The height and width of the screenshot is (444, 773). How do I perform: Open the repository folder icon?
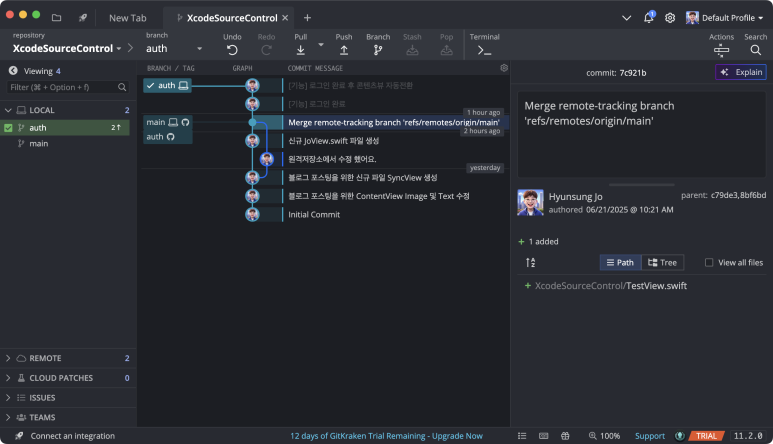pyautogui.click(x=56, y=18)
